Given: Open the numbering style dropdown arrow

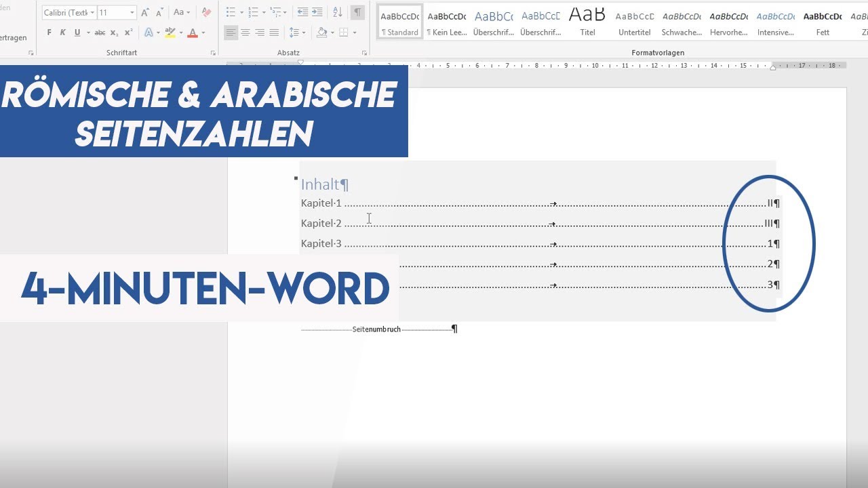Looking at the screenshot, I should (x=263, y=12).
